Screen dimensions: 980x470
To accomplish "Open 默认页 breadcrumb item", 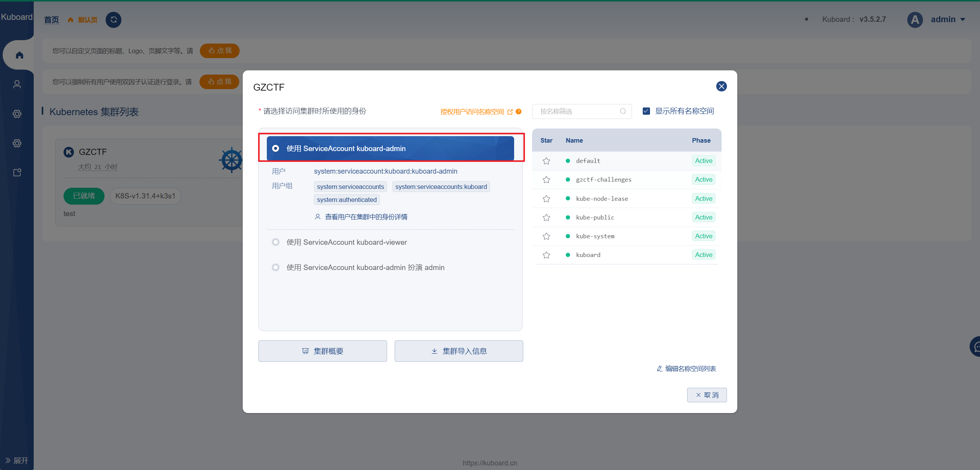I will [87, 20].
